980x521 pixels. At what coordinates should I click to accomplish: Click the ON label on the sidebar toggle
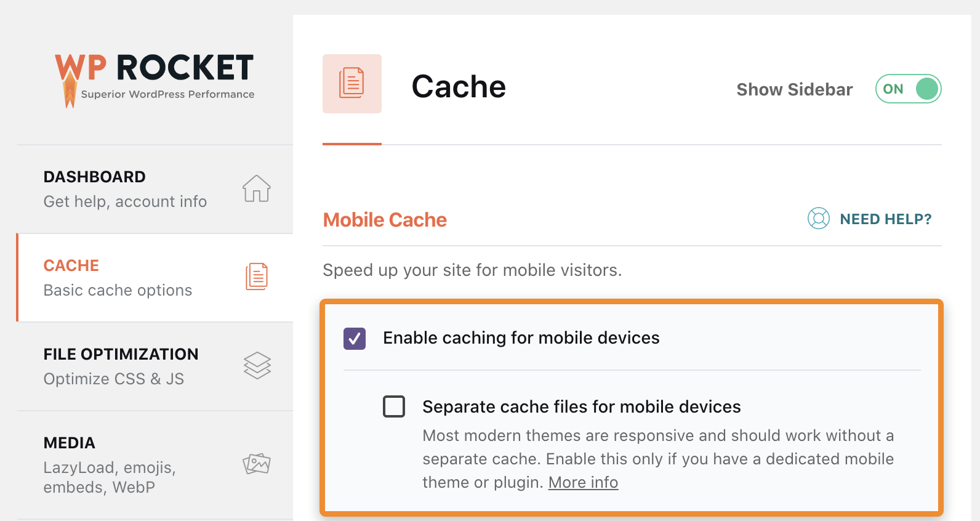[x=893, y=89]
